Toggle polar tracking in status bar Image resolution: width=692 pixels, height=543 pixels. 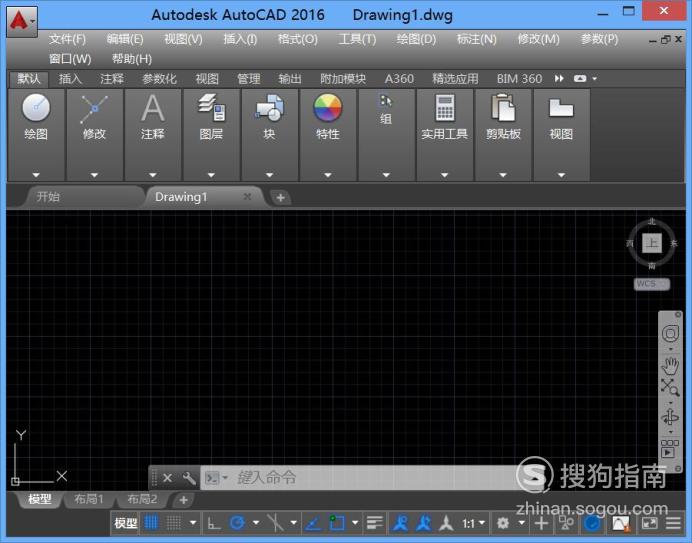237,524
